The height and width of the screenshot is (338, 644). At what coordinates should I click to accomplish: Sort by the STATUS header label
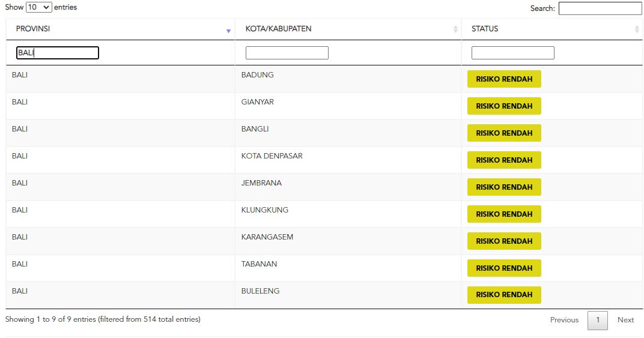[485, 29]
